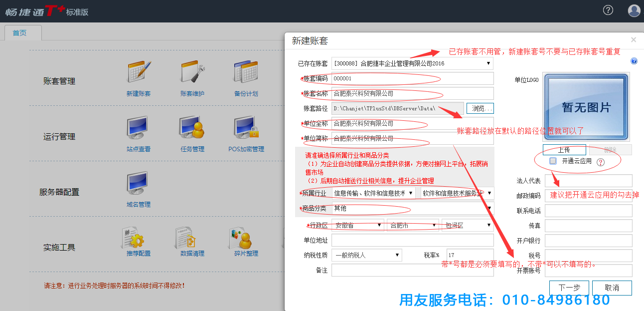Screen dimensions: 644x311
Task: Expand the 软件和信息技术服务业 dropdown
Action: point(457,193)
